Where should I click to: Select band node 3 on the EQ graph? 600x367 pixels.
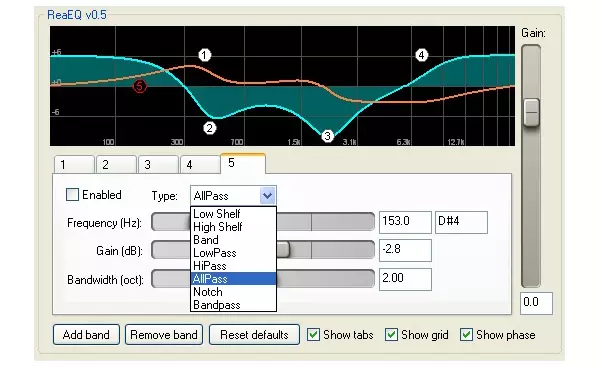coord(327,136)
